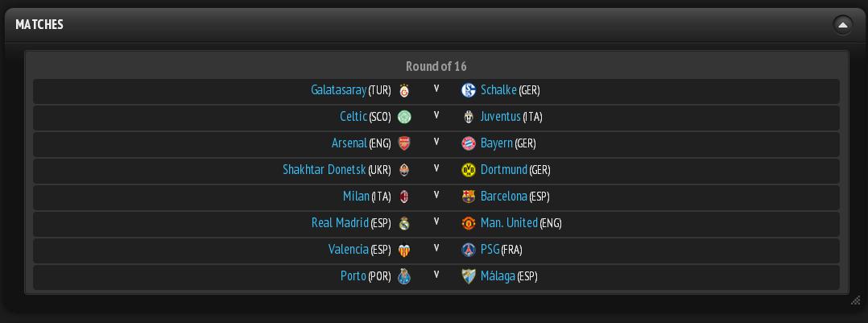The image size is (868, 323).
Task: Click the Galatasaray club crest icon
Action: point(404,90)
